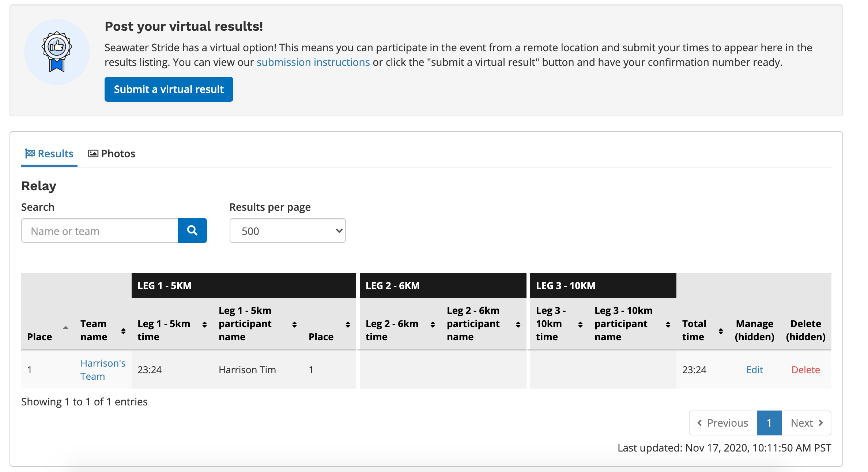Focus the Name or team search field
This screenshot has width=868, height=472.
[x=99, y=231]
